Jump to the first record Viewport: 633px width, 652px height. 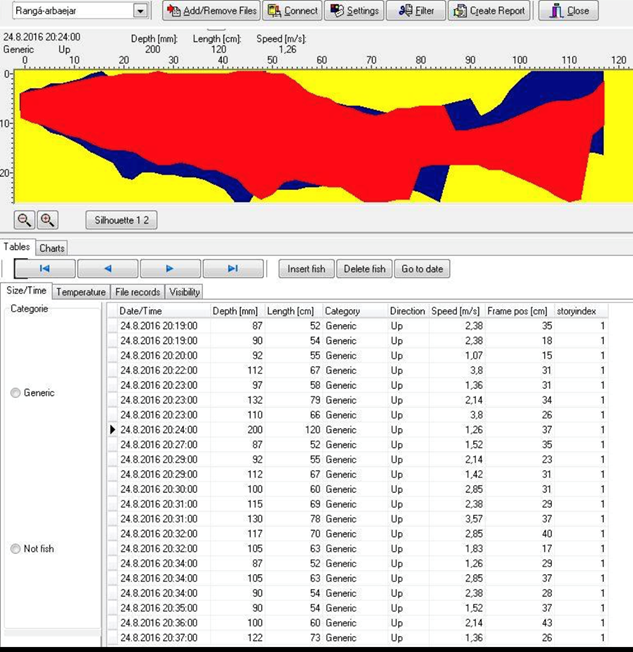(x=45, y=269)
